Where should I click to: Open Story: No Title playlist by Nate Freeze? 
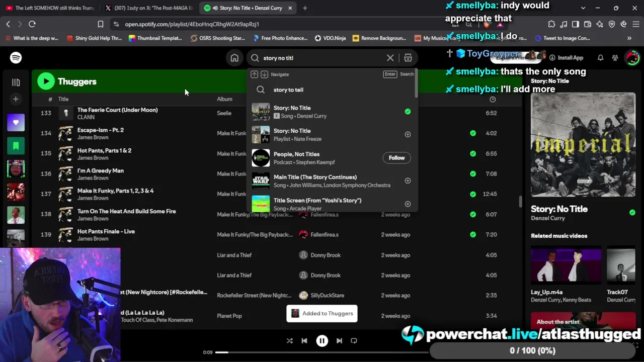(x=332, y=135)
